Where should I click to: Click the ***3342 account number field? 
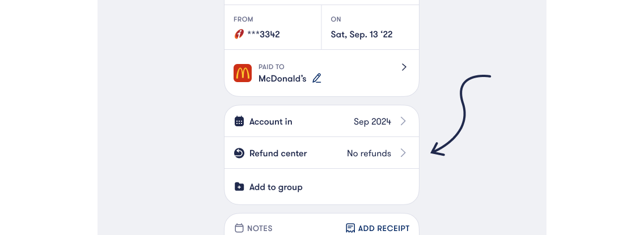click(264, 34)
